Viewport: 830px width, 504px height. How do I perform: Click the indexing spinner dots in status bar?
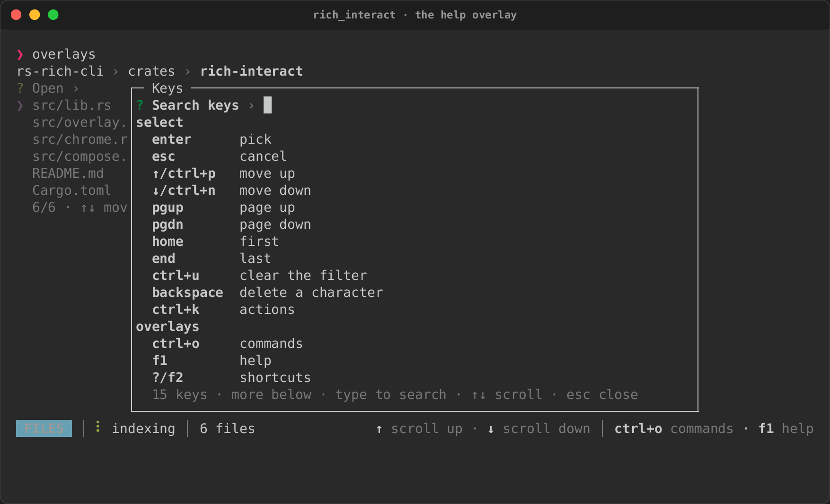tap(97, 427)
